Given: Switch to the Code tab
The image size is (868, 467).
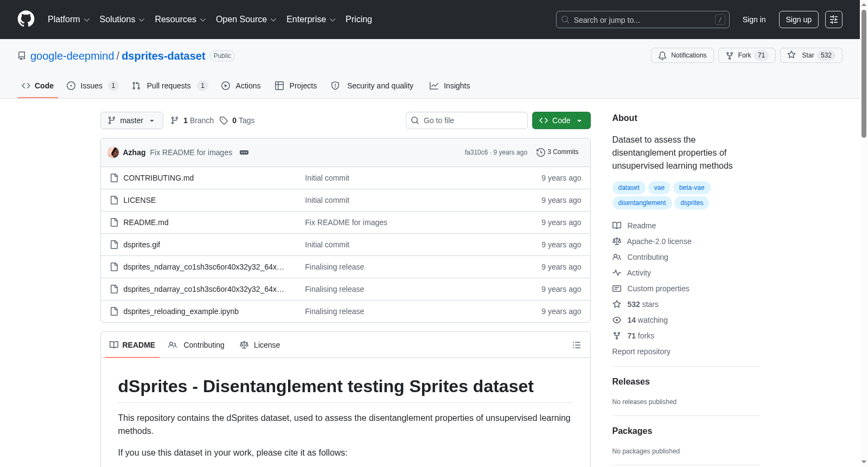Looking at the screenshot, I should [x=38, y=86].
